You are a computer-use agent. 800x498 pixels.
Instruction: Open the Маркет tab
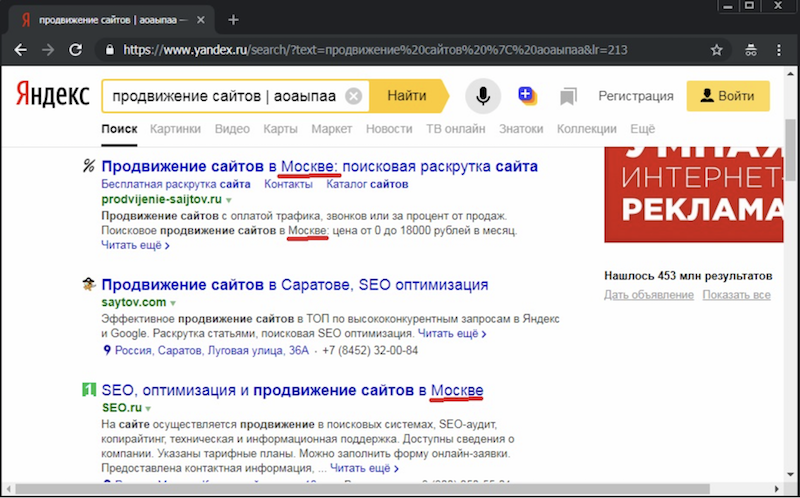[x=332, y=129]
